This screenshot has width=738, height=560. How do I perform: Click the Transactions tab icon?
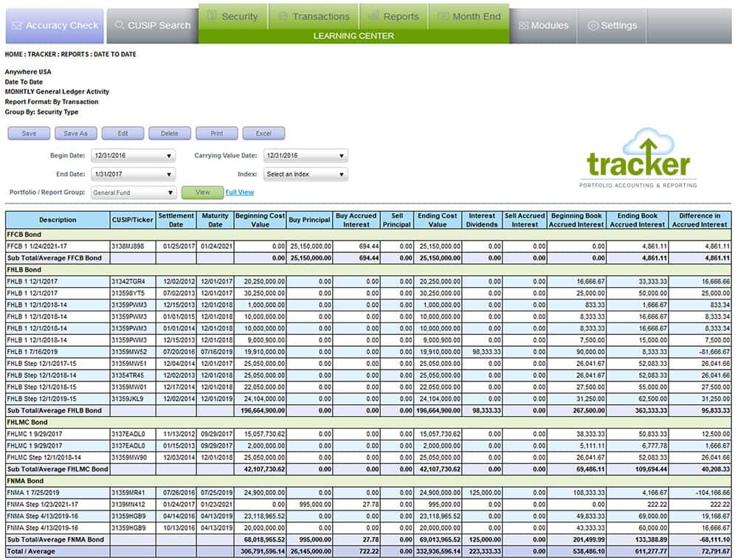[x=283, y=15]
